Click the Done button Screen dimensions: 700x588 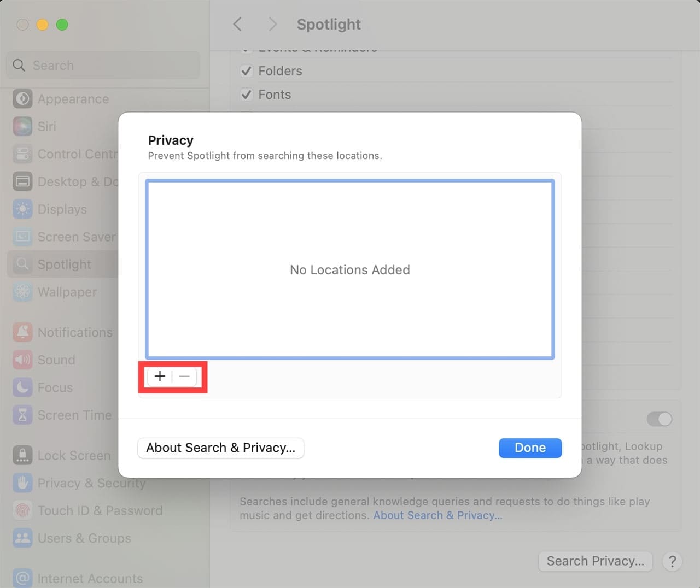530,448
